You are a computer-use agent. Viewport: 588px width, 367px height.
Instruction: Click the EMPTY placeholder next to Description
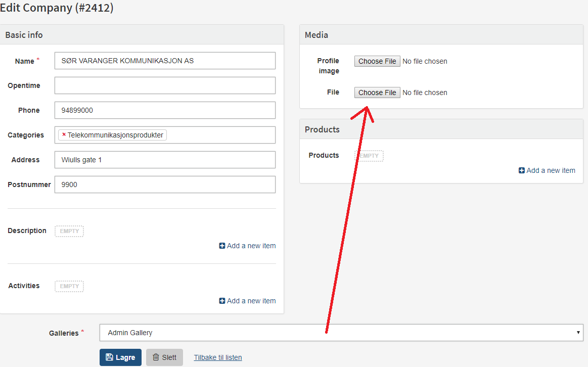(69, 231)
